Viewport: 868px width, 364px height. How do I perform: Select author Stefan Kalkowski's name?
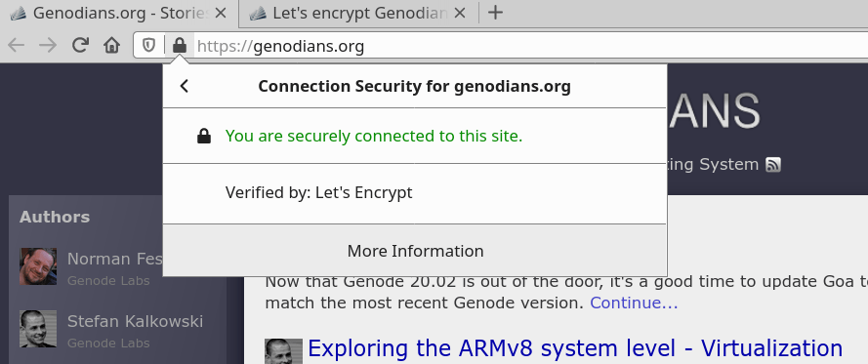(x=135, y=321)
